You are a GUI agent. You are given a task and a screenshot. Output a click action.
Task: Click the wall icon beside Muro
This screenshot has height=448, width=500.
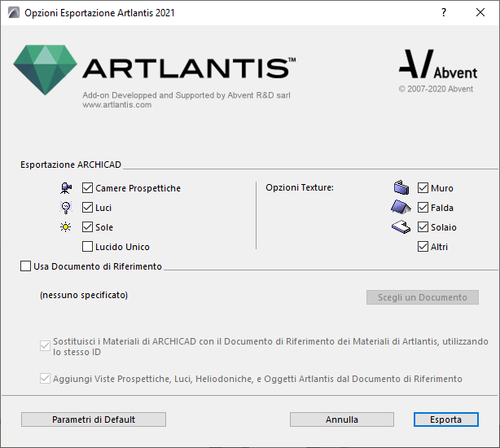tap(401, 187)
